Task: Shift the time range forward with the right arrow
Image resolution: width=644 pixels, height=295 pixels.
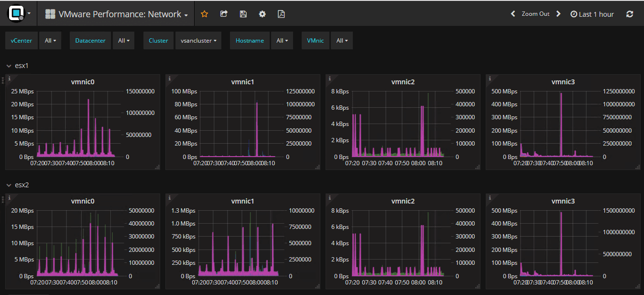Action: pyautogui.click(x=558, y=14)
